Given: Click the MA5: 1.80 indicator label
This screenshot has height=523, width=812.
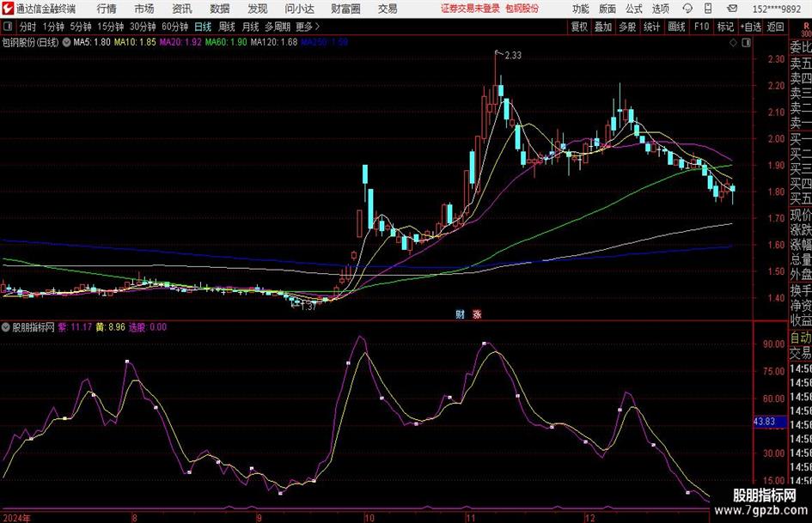Looking at the screenshot, I should [92, 42].
